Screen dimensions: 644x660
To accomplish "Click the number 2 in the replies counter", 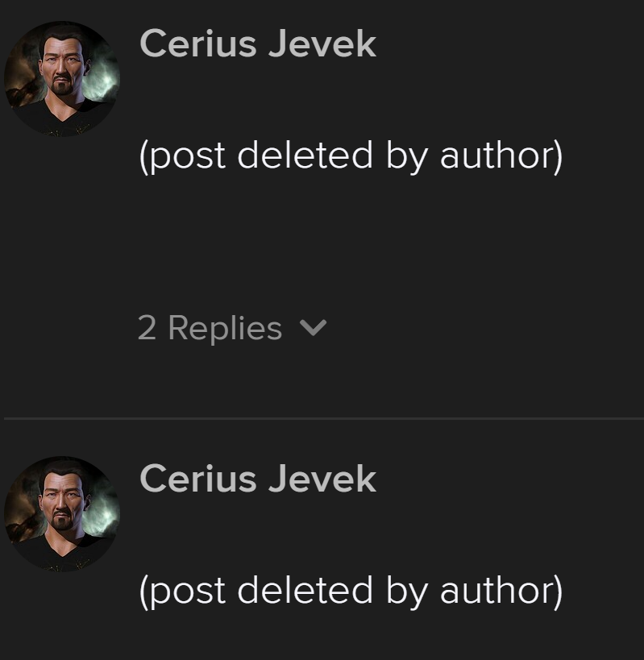I will [147, 328].
